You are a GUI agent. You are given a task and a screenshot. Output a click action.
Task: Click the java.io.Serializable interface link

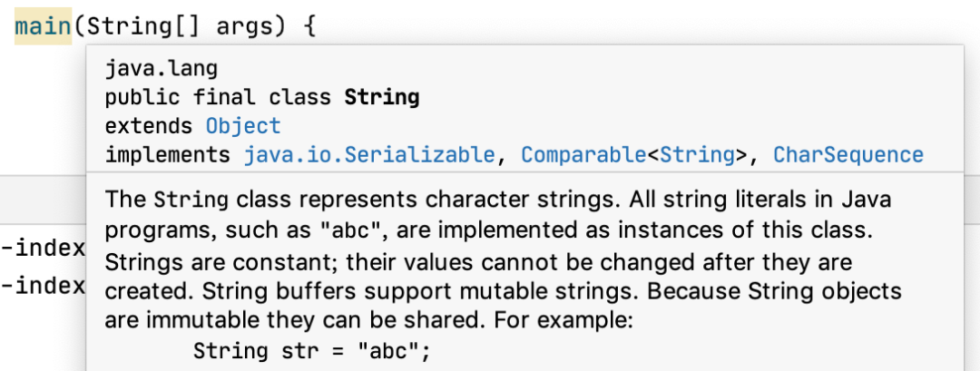pyautogui.click(x=369, y=155)
